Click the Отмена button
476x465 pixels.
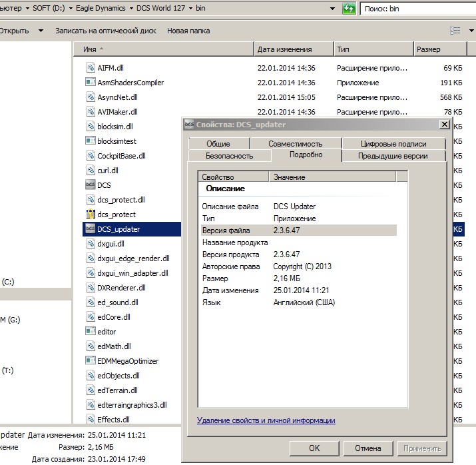(x=368, y=448)
